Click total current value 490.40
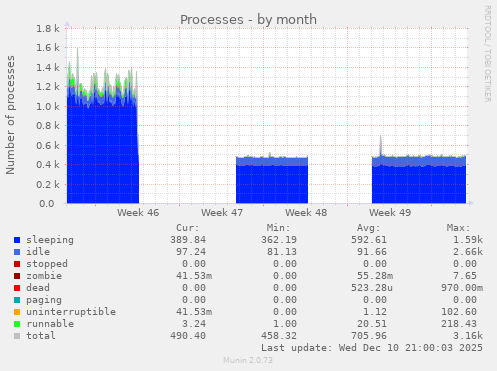Screen dimensions: 497x371 point(188,336)
